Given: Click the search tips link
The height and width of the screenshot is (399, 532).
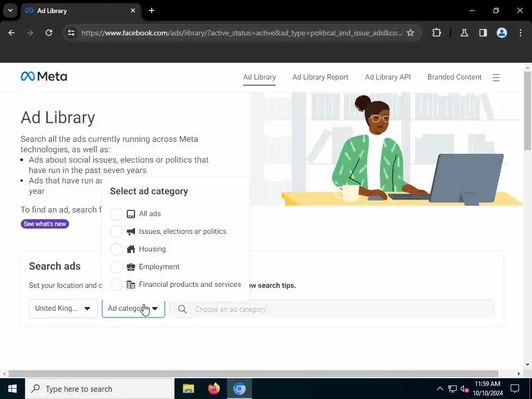Looking at the screenshot, I should (272, 286).
